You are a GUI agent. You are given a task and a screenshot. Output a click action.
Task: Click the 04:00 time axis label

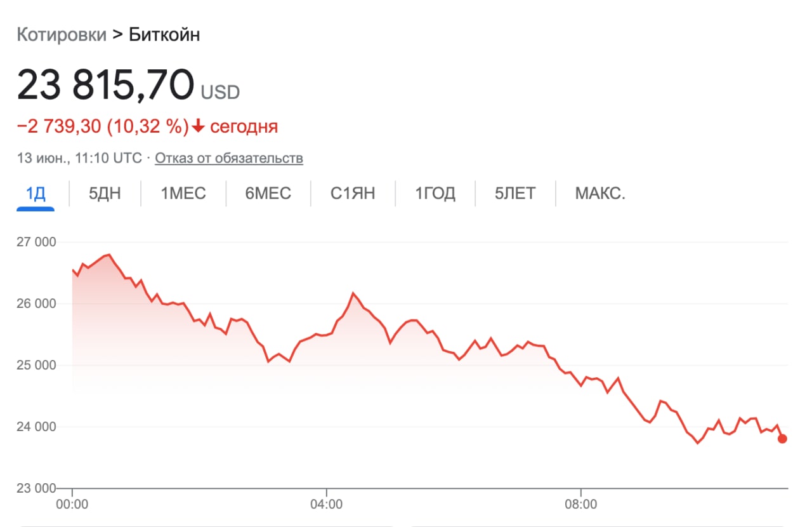[x=327, y=505]
